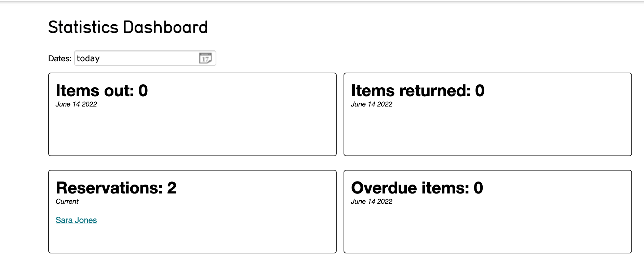Image resolution: width=644 pixels, height=263 pixels.
Task: Click empty space inside Items returned card
Action: (488, 134)
